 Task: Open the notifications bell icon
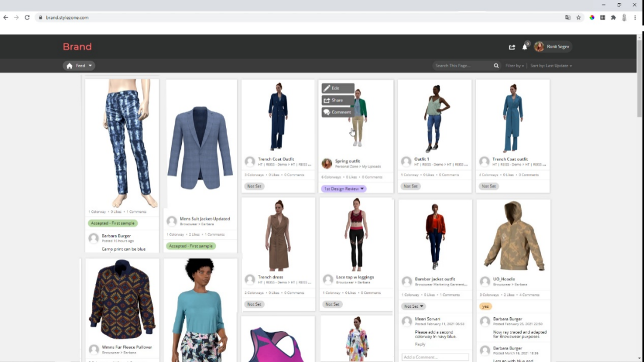coord(525,47)
